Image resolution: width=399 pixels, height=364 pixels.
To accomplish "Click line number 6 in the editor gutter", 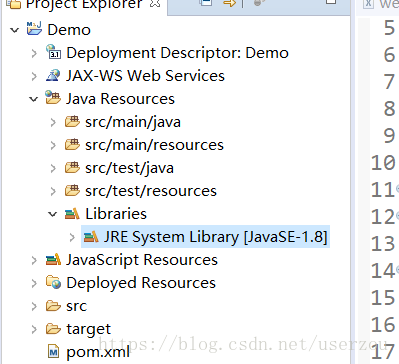I will pyautogui.click(x=389, y=55).
